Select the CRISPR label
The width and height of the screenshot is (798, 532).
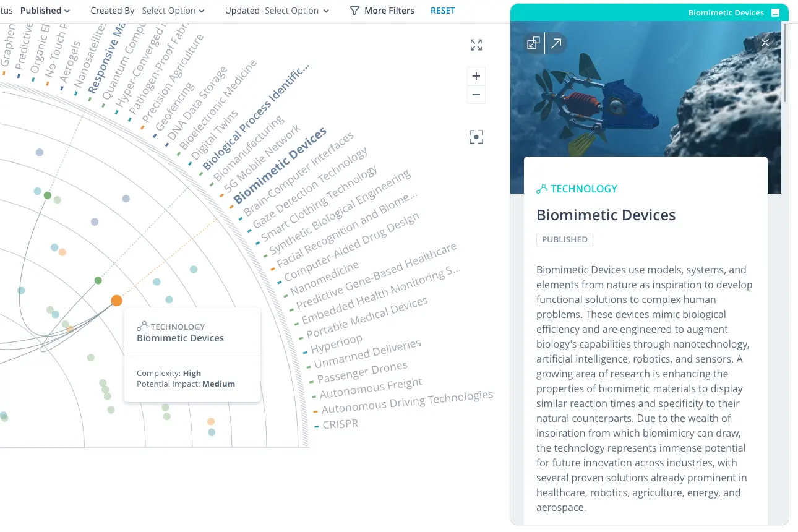coord(341,425)
